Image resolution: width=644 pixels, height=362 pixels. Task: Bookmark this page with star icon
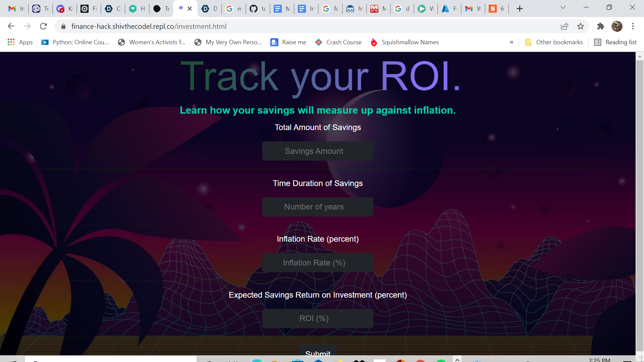581,26
